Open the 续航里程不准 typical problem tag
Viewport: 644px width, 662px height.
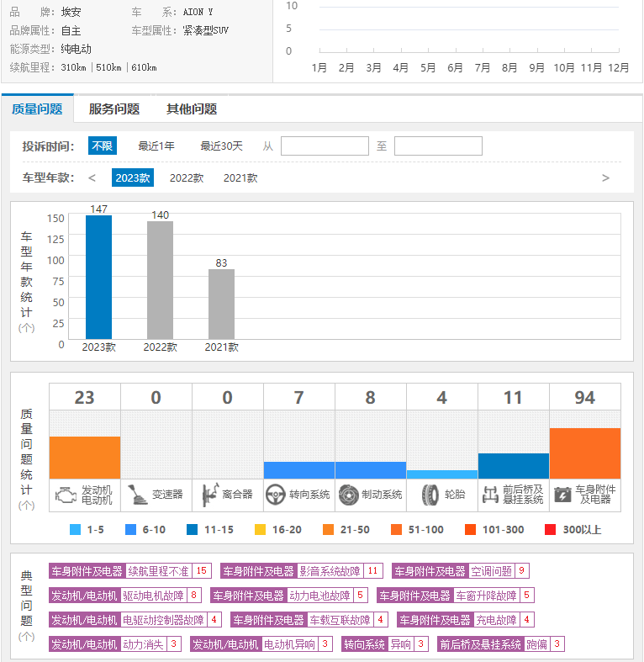[158, 571]
